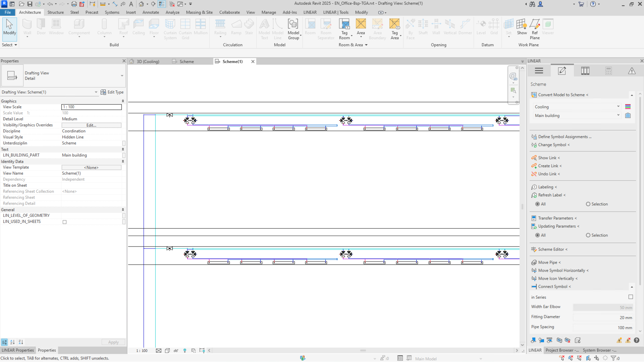
Task: Switch to the 3D (Cooling) view tab
Action: (147, 62)
